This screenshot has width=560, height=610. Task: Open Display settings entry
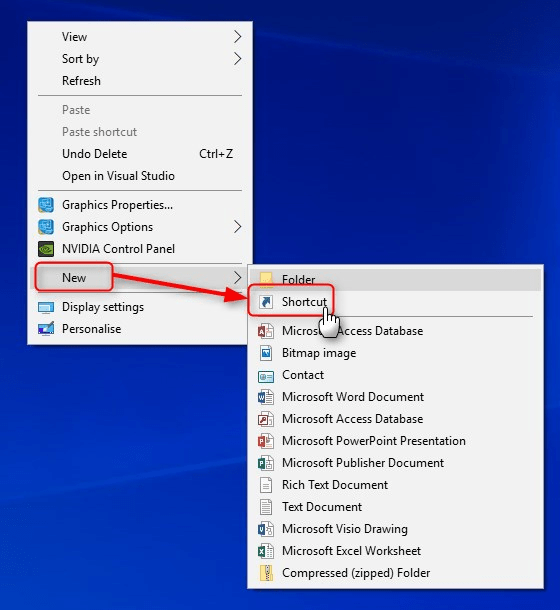pos(140,307)
